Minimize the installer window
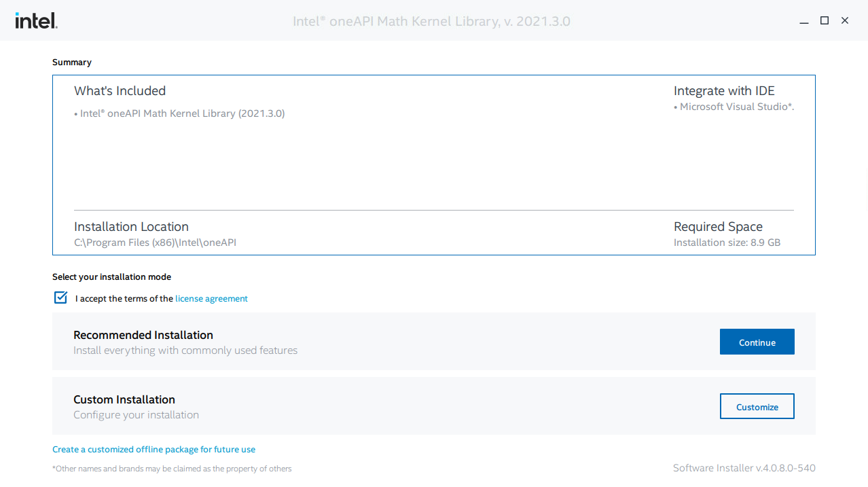The image size is (868, 487). tap(804, 21)
